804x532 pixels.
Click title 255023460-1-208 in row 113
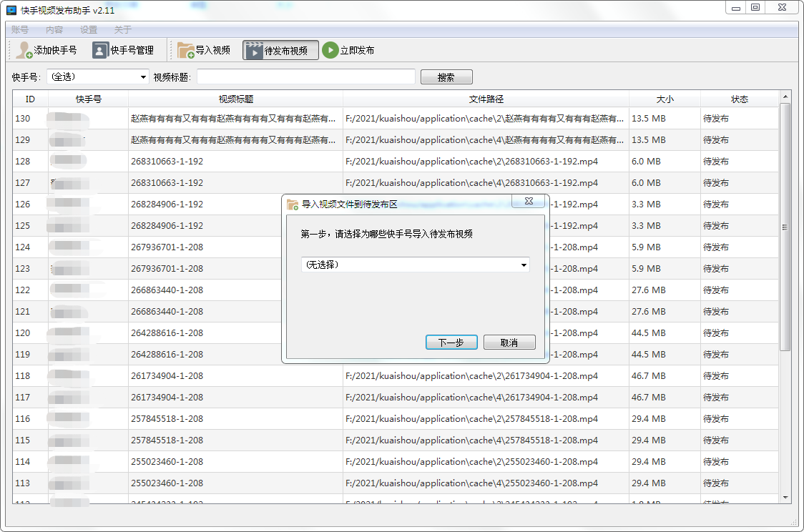tap(167, 483)
